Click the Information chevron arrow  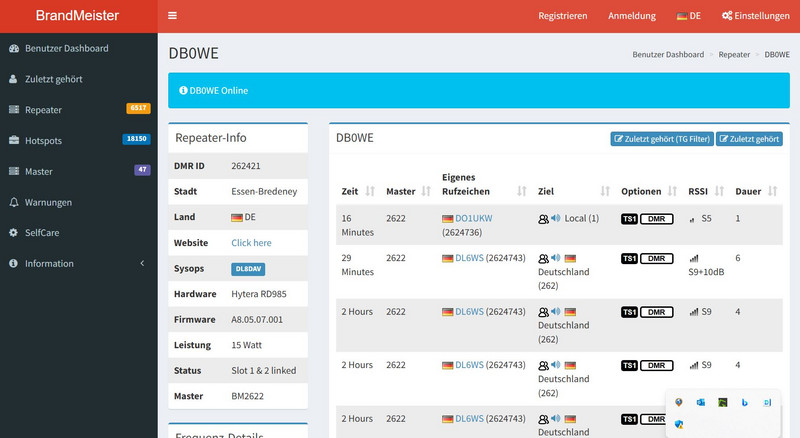point(142,263)
